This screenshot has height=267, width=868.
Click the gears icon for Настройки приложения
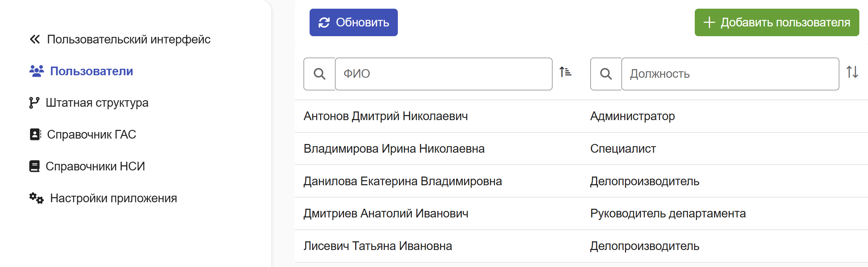pos(37,198)
